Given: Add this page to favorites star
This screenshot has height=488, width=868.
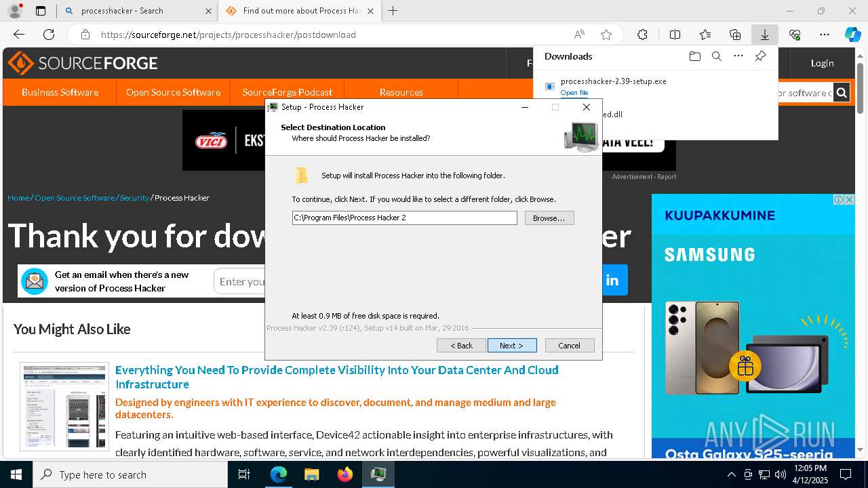Looking at the screenshot, I should 606,35.
